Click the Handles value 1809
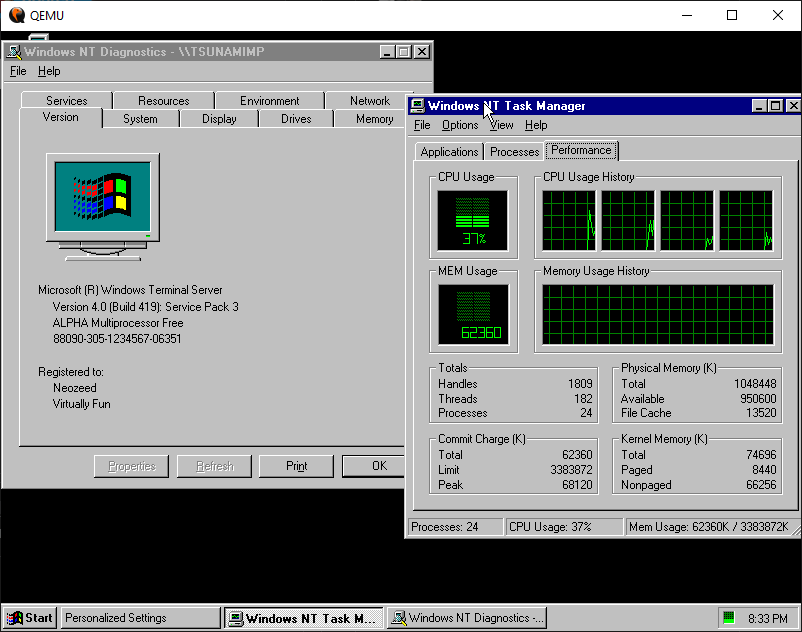This screenshot has height=632, width=802. tap(580, 384)
